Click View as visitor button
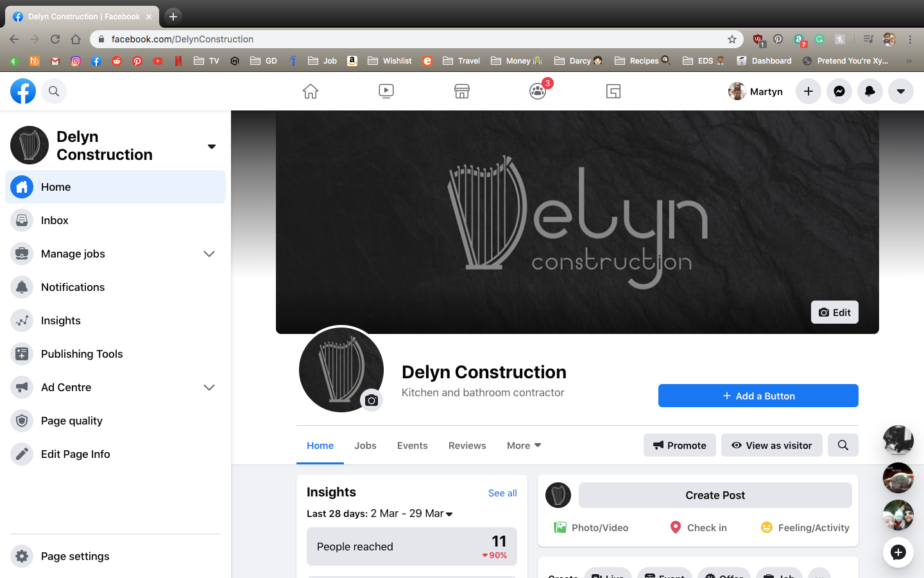Viewport: 924px width, 578px height. (x=772, y=445)
